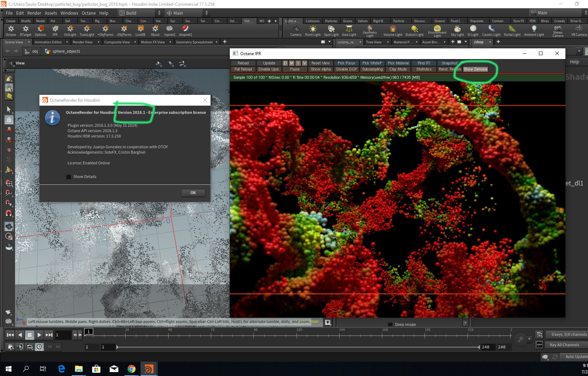Select the RTarget shelf tool
Screen dimensions: 588x376
point(25,30)
